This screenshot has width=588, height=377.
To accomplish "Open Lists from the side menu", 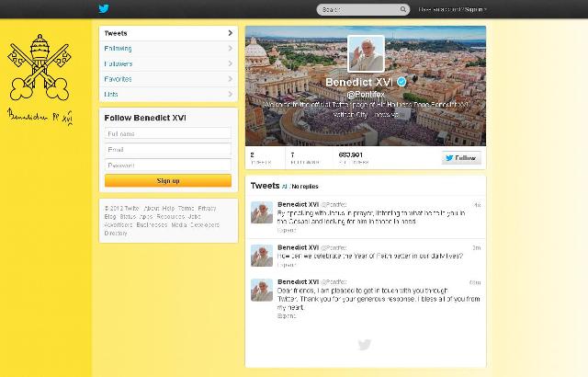I will pos(168,94).
